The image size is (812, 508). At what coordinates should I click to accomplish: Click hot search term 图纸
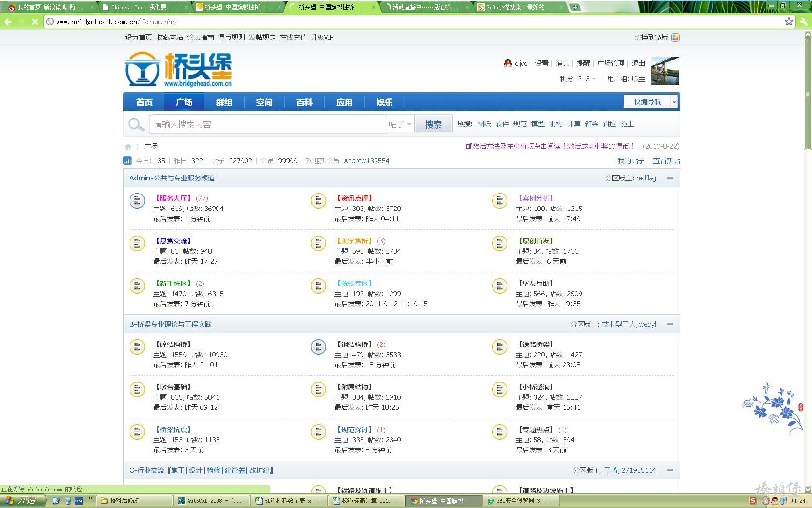click(x=484, y=124)
